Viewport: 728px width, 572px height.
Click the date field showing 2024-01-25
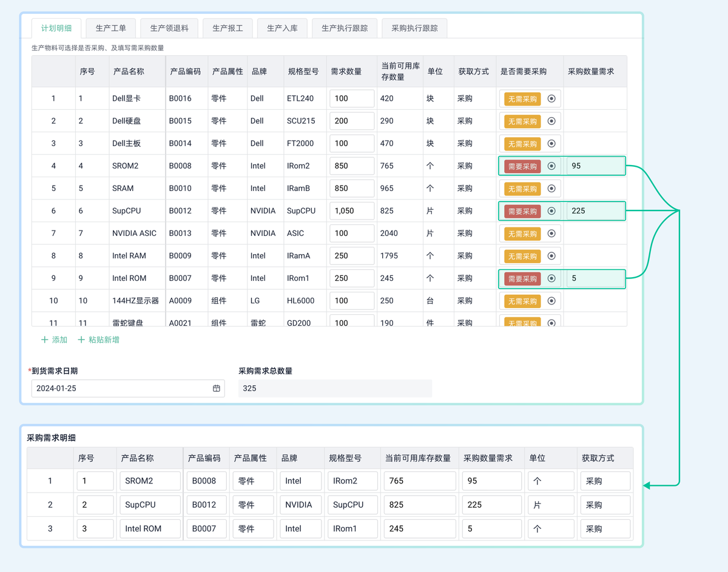pyautogui.click(x=121, y=388)
